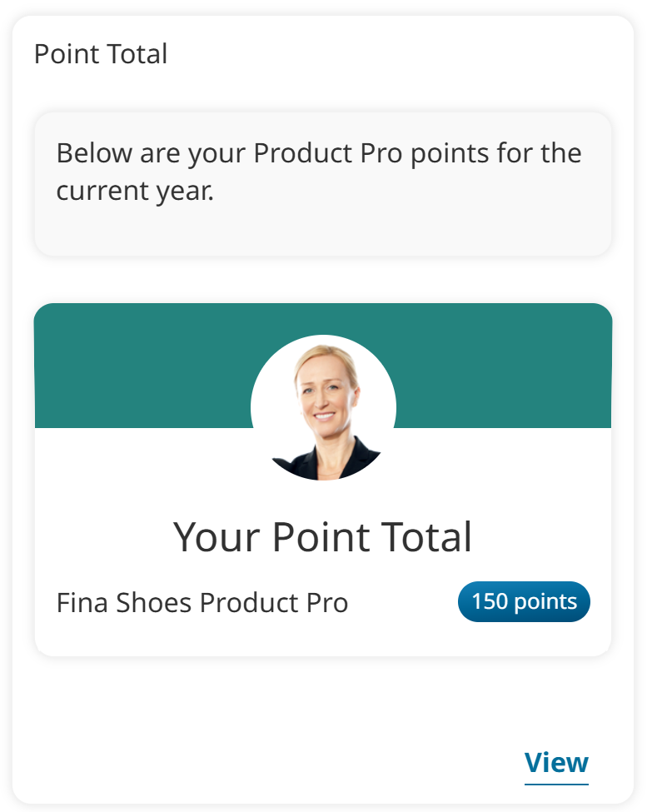Click the number 150 on the badge

pyautogui.click(x=490, y=601)
